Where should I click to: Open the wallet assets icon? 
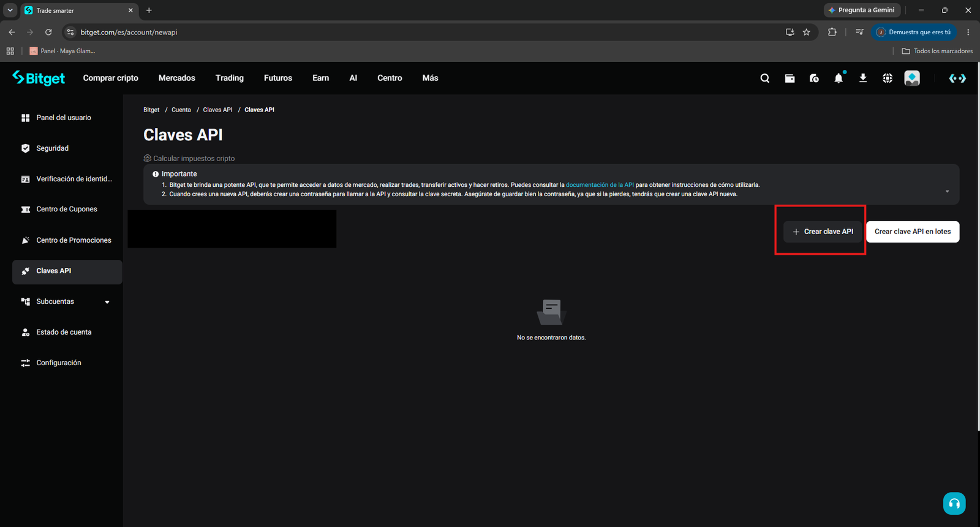click(x=790, y=78)
